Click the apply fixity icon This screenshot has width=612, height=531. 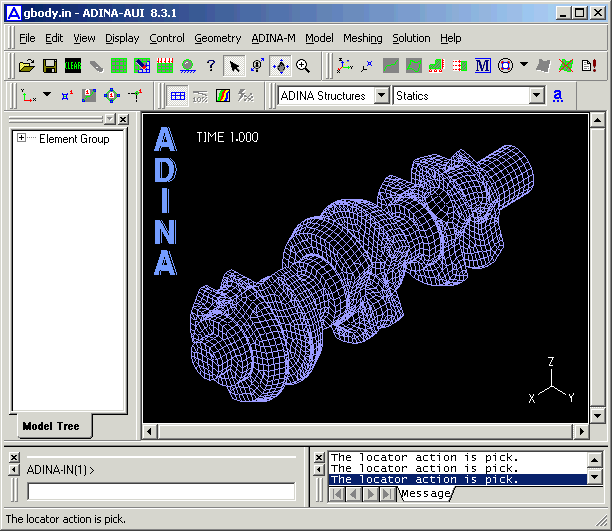coord(436,66)
